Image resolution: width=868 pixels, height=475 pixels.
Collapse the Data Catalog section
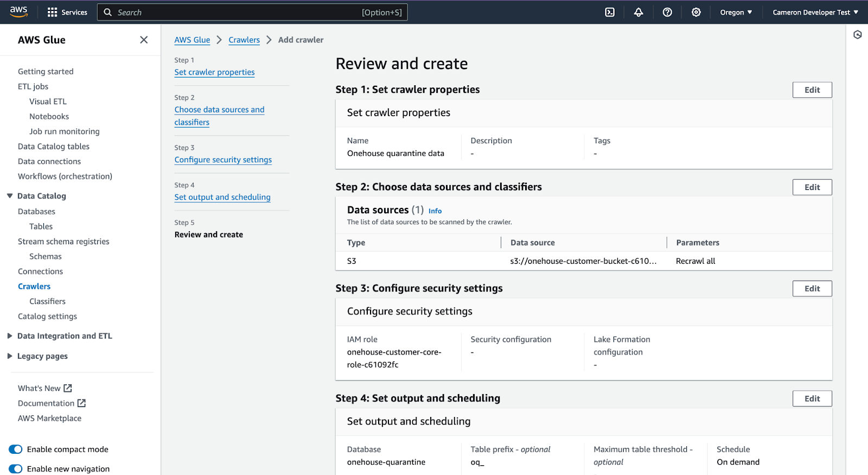point(10,196)
